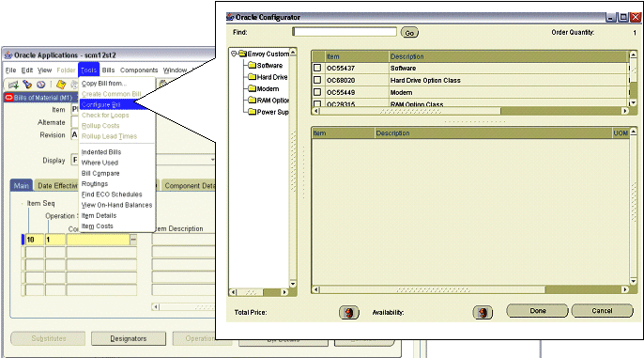
Task: Open the Display dropdown in Bills of Material
Action: [x=212, y=160]
